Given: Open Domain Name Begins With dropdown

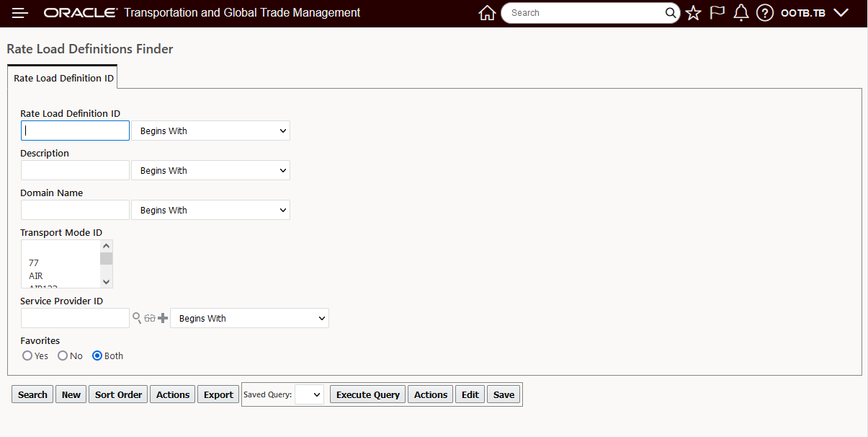Looking at the screenshot, I should tap(210, 210).
